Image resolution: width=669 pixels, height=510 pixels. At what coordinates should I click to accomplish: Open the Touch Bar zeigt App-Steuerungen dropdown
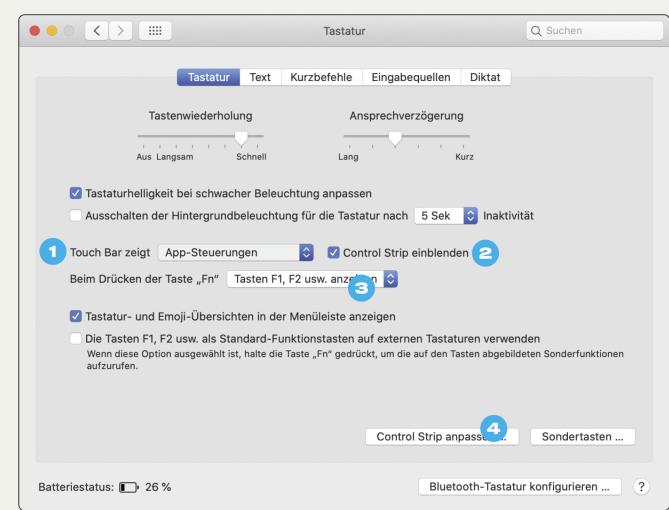click(236, 253)
